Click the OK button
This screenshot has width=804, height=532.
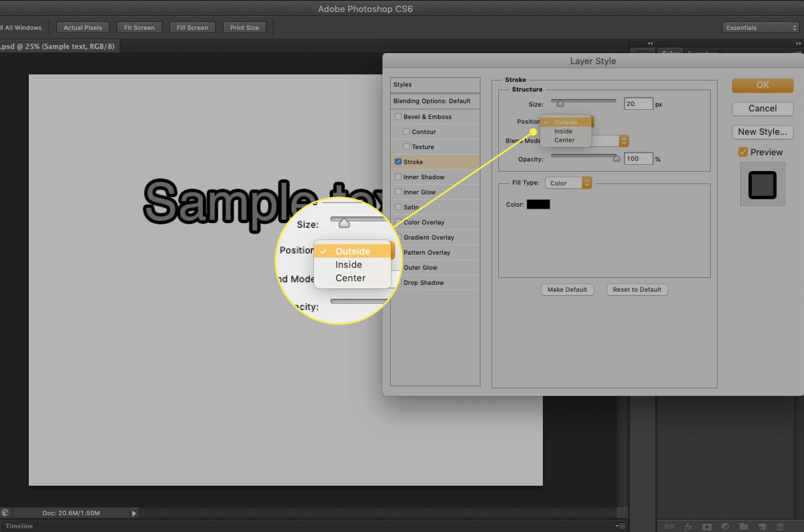[763, 85]
